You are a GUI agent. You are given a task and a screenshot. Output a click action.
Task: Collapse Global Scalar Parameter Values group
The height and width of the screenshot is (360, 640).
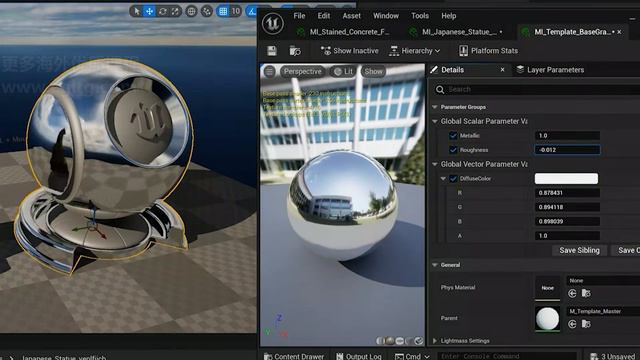click(435, 121)
